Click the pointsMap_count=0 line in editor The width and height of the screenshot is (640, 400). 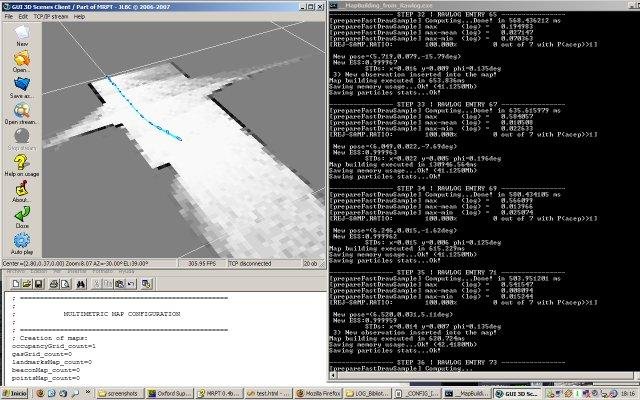[x=46, y=378]
